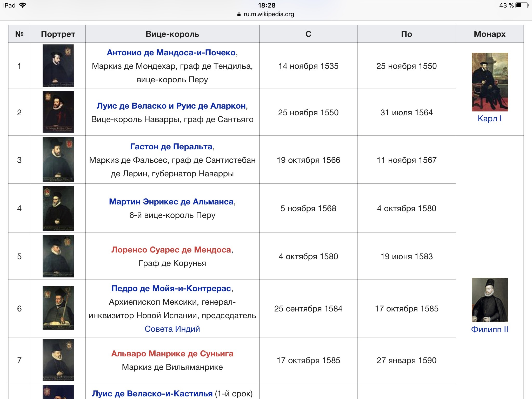532x399 pixels.
Task: Open Альваро Манрике де Суньига's portrait thumbnail
Action: tap(58, 360)
